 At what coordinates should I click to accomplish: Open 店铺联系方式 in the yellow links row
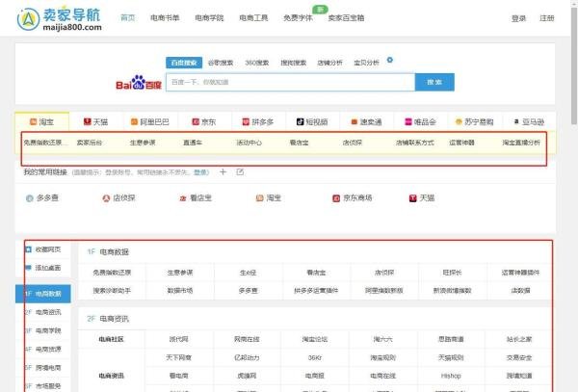pos(414,143)
